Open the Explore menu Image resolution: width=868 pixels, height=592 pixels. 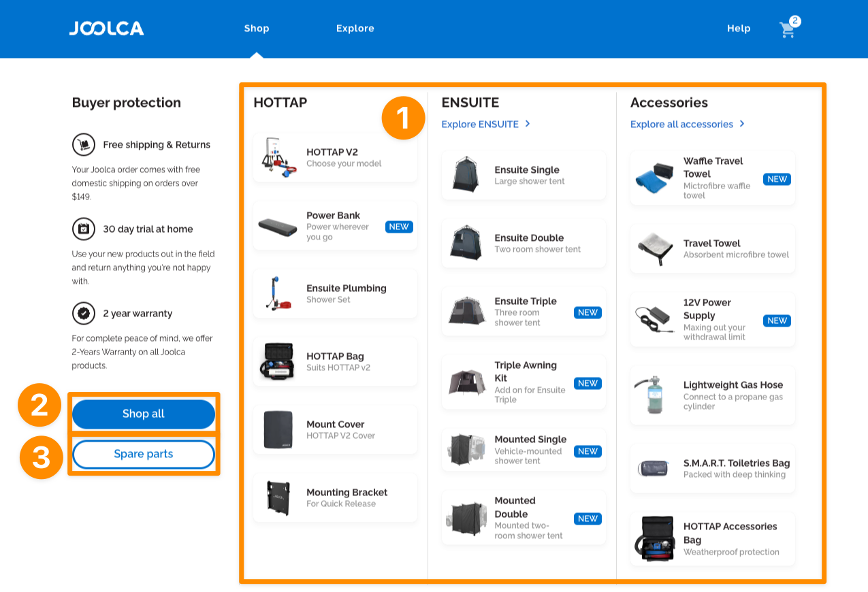click(x=355, y=29)
